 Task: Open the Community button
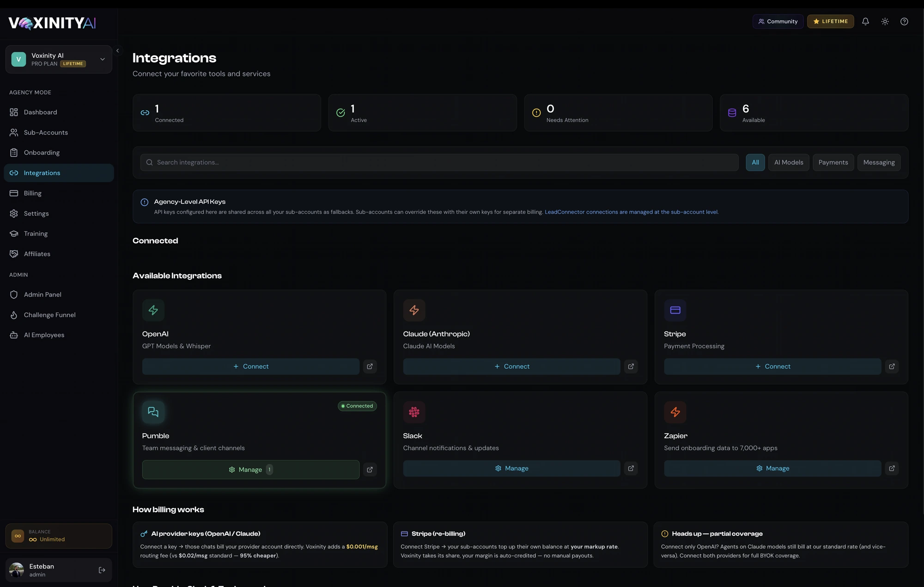(778, 21)
